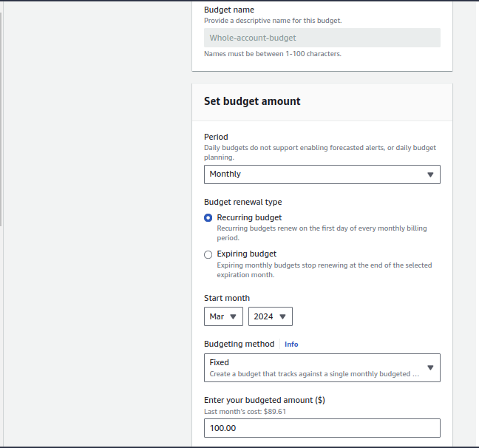Click the "Start month" field label
The width and height of the screenshot is (479, 448).
[x=227, y=298]
